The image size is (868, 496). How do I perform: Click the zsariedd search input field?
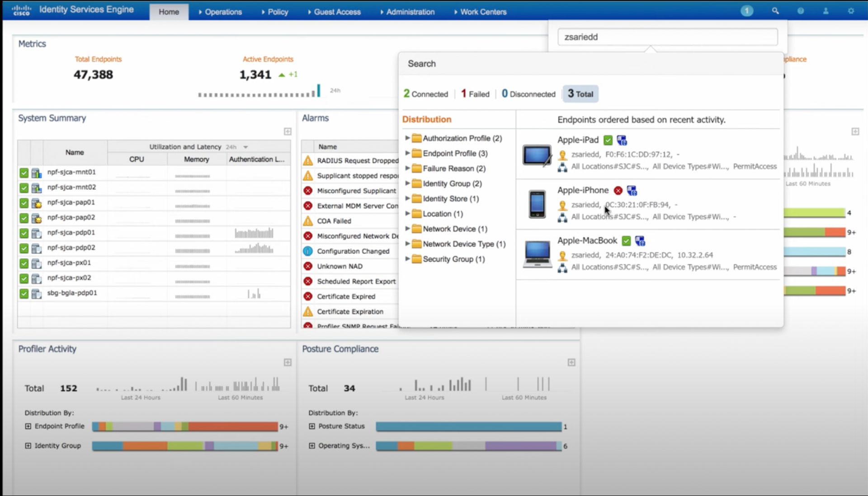pos(667,37)
